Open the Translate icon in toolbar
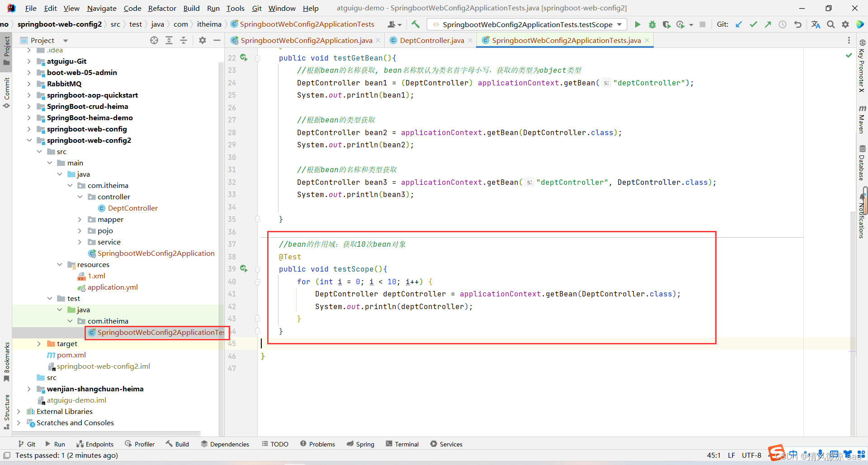Viewport: 868px width, 465px height. (x=816, y=24)
